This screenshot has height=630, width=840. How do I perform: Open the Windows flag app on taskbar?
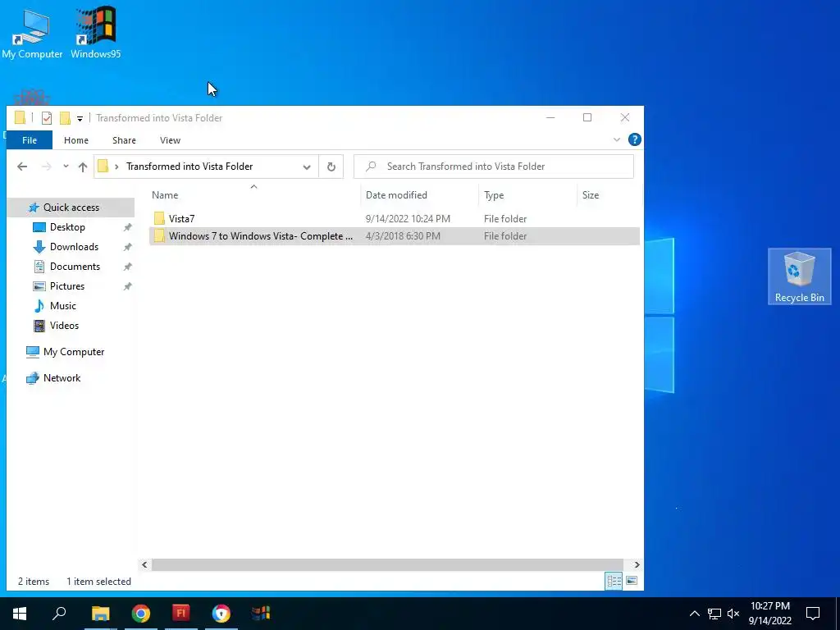tap(261, 614)
